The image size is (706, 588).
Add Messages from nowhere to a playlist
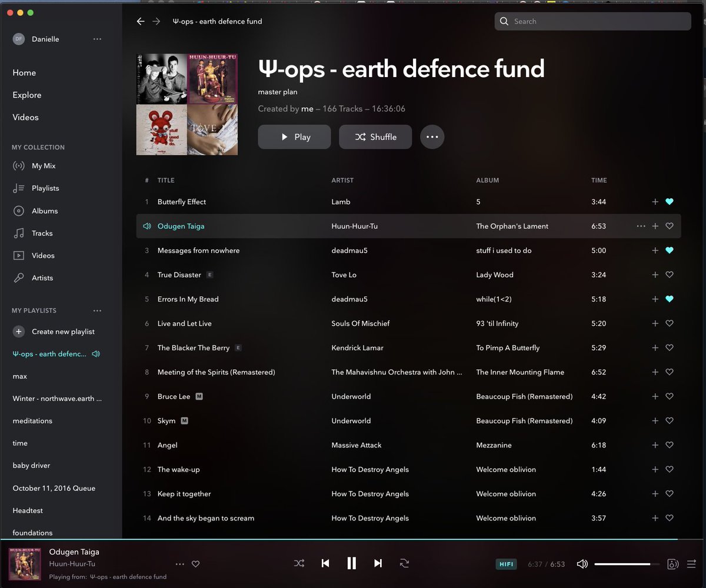[655, 251]
